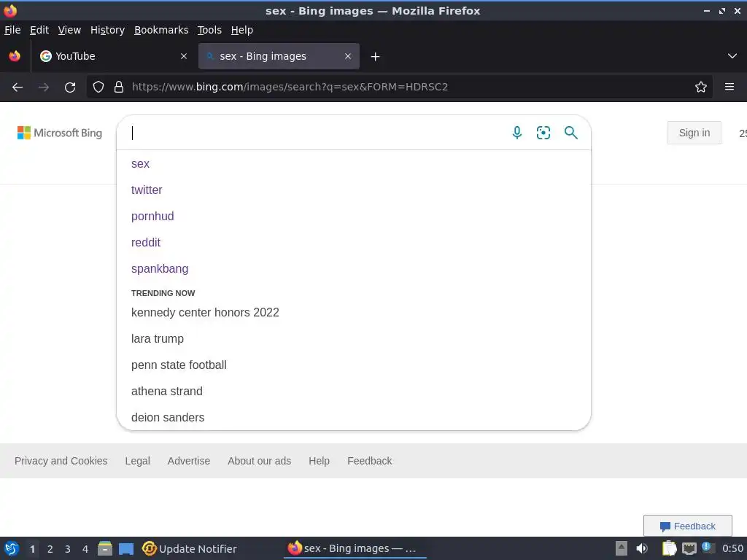Click the Sign in button

[x=694, y=133]
